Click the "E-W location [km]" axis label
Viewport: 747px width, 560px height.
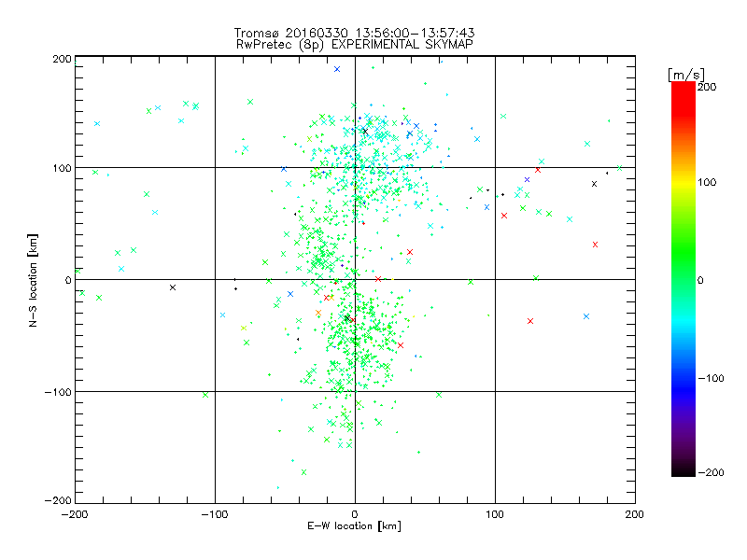tap(354, 526)
